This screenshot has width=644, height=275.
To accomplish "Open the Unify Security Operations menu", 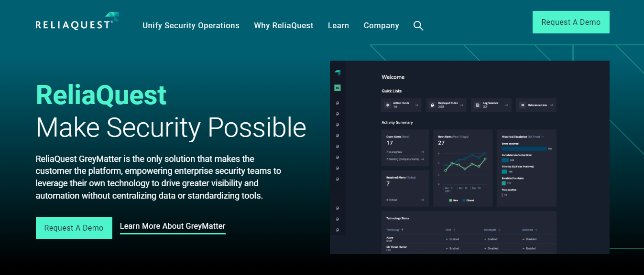I will click(191, 26).
